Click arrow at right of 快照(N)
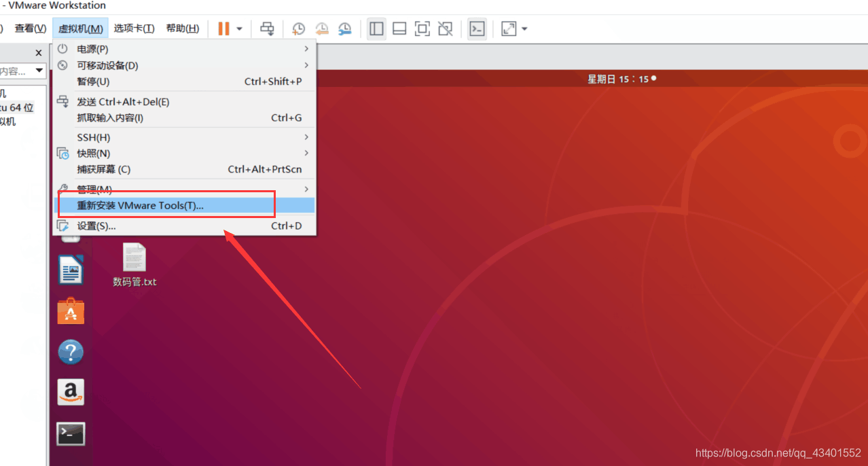Viewport: 868px width, 466px height. coord(306,154)
